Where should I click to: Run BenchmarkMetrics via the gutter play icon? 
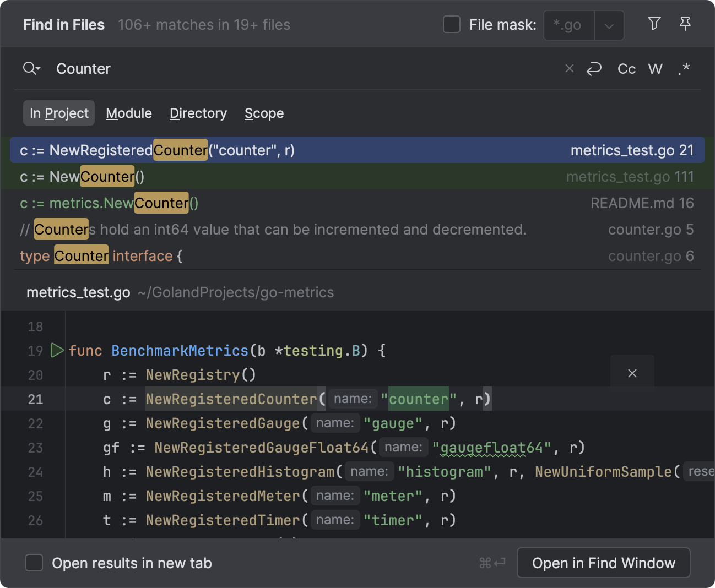56,350
